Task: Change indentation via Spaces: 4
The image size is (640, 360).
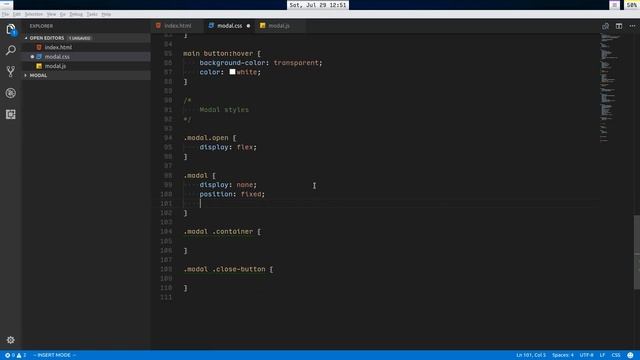Action: click(x=562, y=355)
